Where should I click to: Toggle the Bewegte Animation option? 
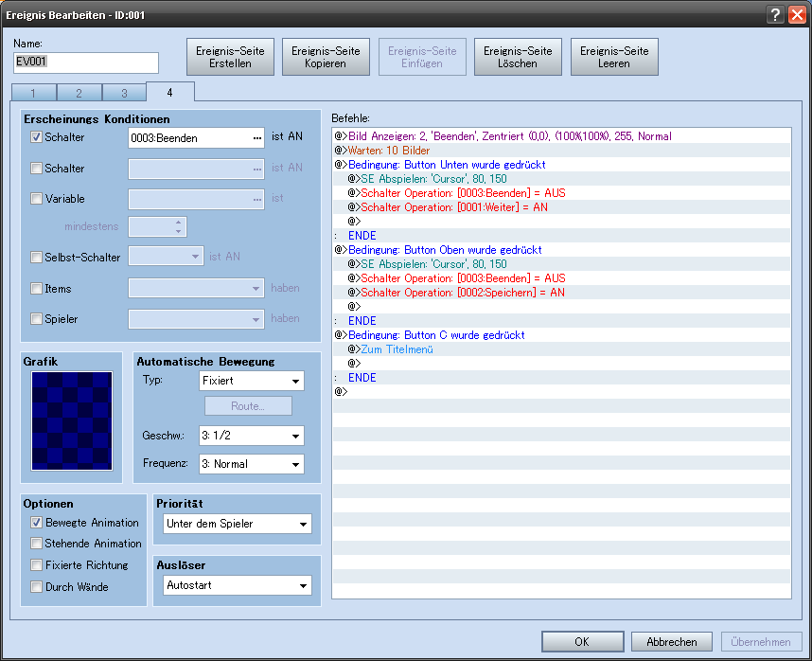pos(37,523)
